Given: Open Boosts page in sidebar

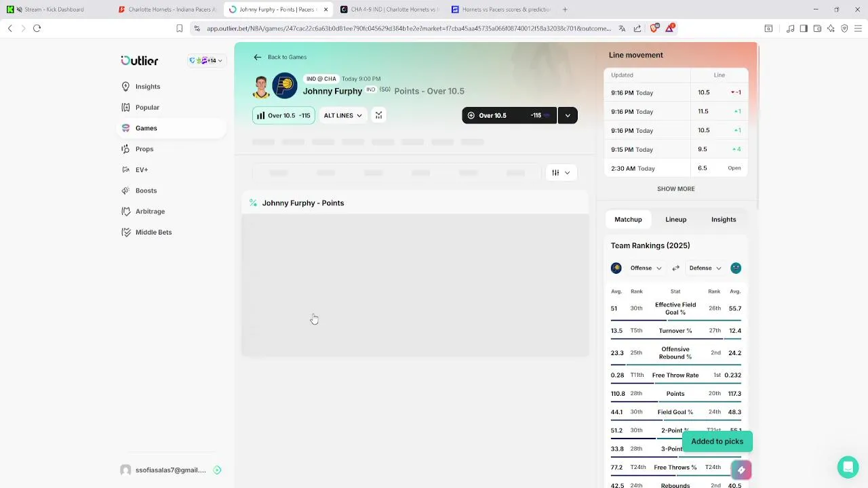Looking at the screenshot, I should (x=146, y=190).
